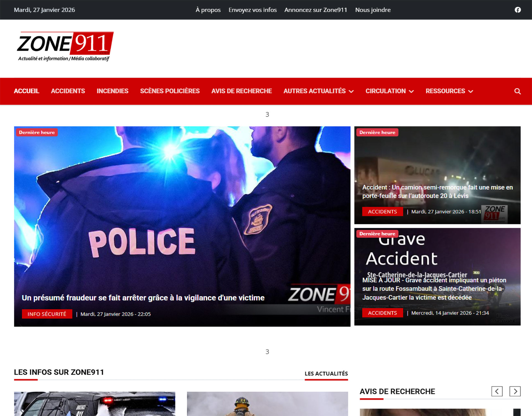Click the Info Sécurité category tag

(47, 314)
